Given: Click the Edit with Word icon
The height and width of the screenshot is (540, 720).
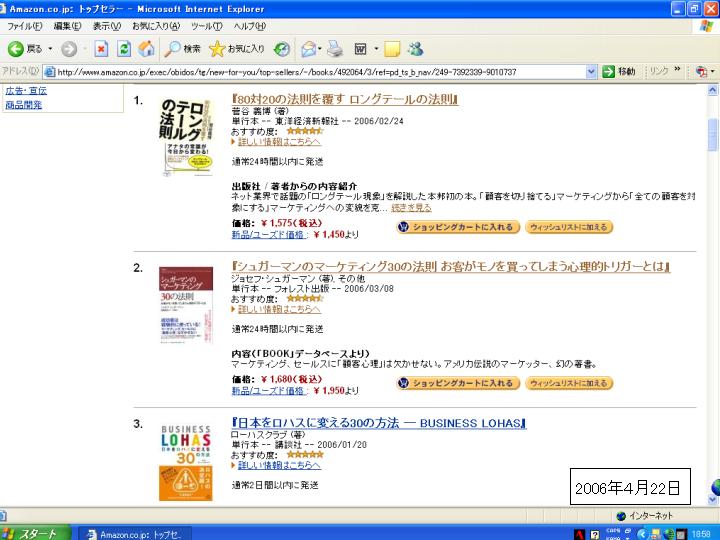Looking at the screenshot, I should [x=360, y=49].
